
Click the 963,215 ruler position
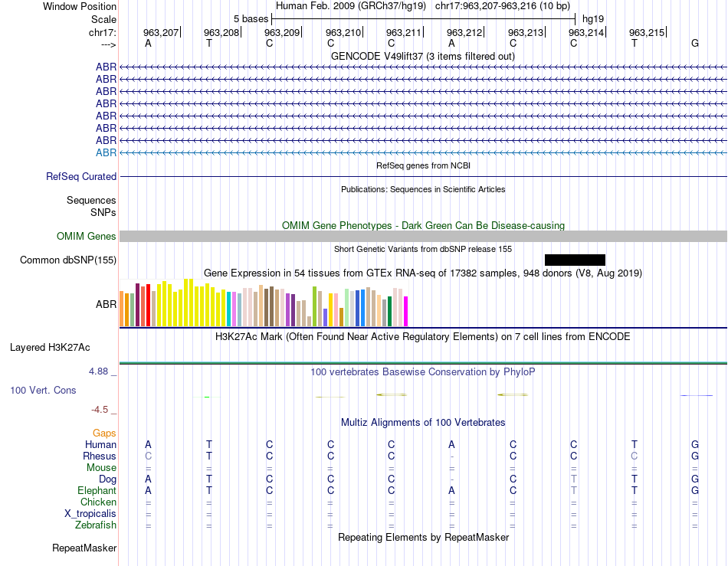tap(647, 32)
